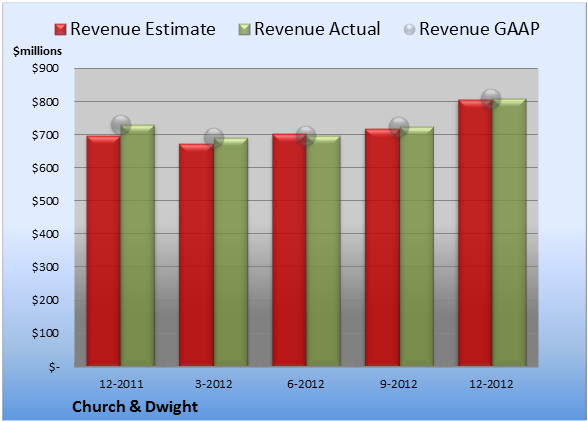Click the $800 axis value
Viewport: 588px width, 422px height.
pos(45,102)
